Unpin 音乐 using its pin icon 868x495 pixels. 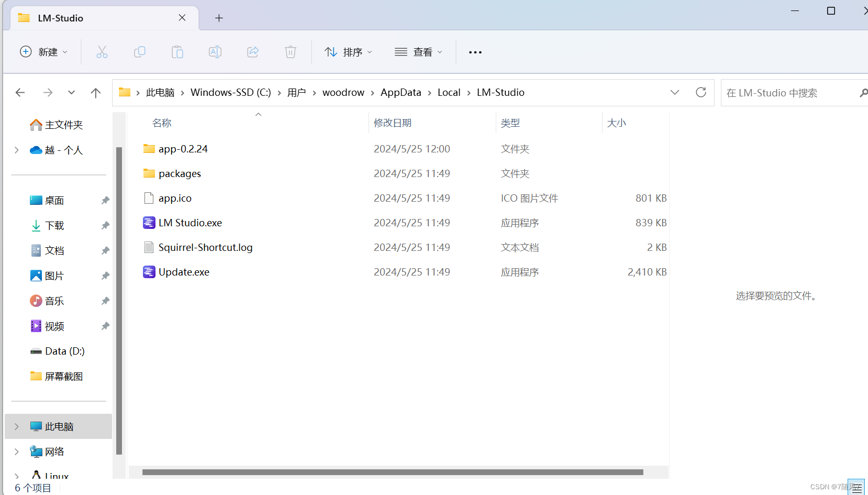105,301
